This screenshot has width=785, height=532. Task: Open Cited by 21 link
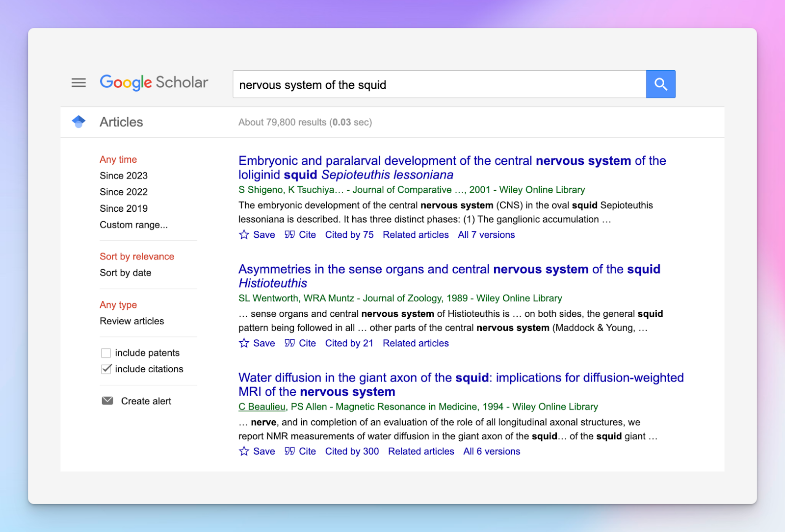[349, 343]
